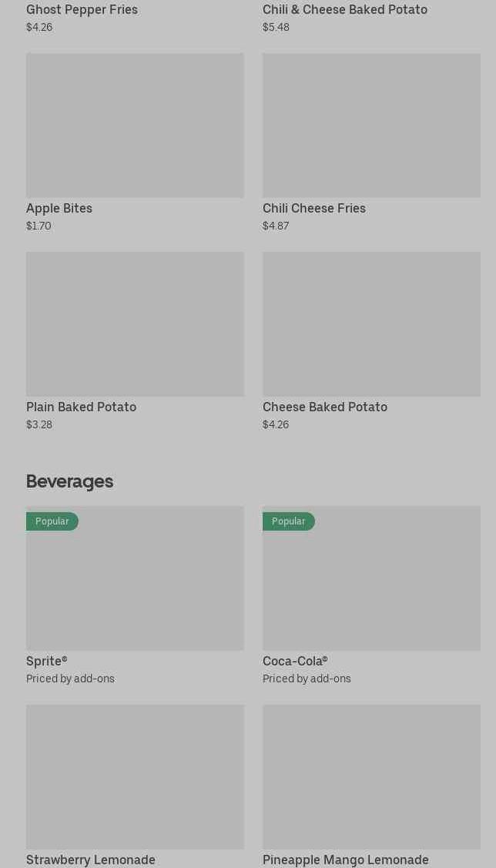Screen dimensions: 496x868
Task: Select the Strawberry Lemonade image
Action: (x=135, y=776)
